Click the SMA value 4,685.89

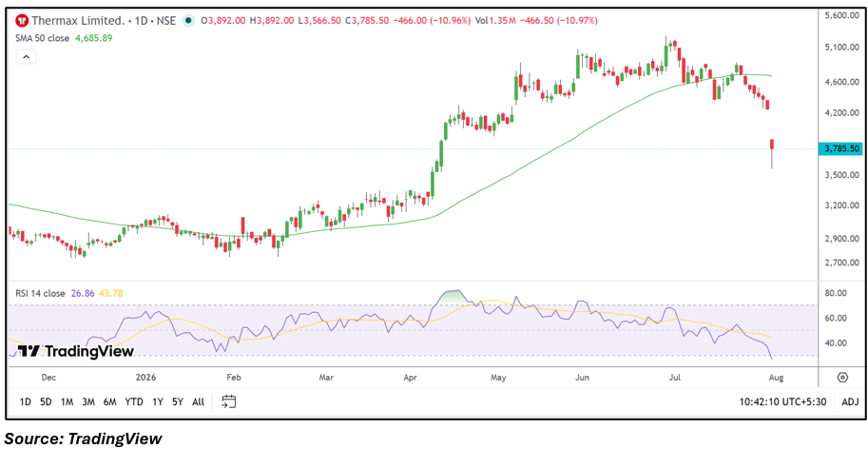(x=93, y=38)
